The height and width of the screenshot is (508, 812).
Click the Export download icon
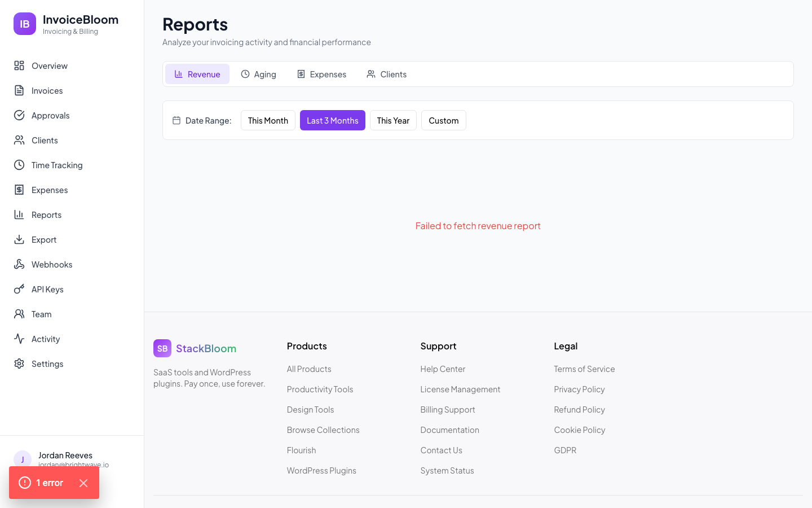[19, 239]
